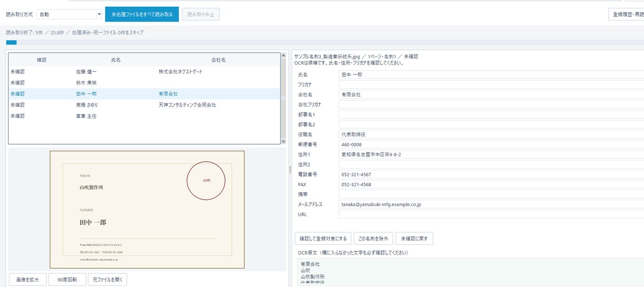Click the empty 携帯 field
Viewport: 644px width, 287px height.
click(491, 195)
